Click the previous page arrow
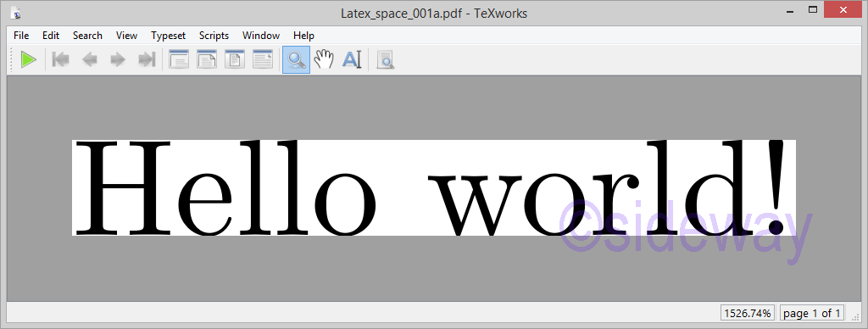 click(89, 59)
